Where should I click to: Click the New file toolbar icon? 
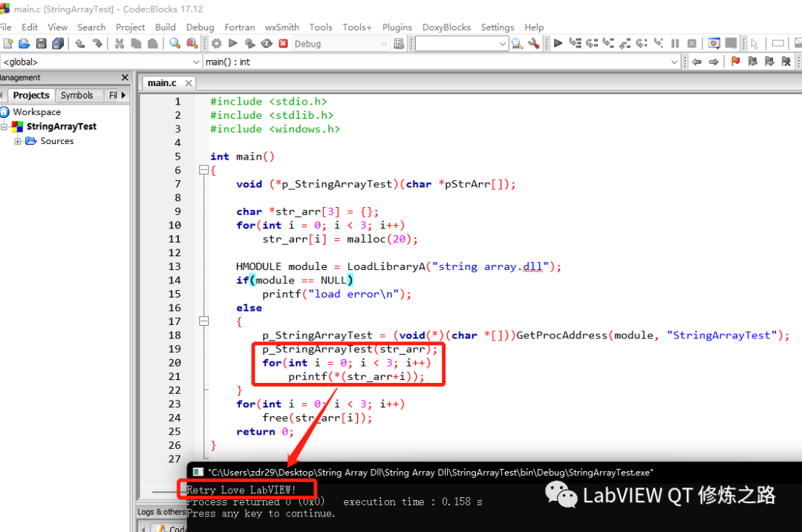coord(8,44)
